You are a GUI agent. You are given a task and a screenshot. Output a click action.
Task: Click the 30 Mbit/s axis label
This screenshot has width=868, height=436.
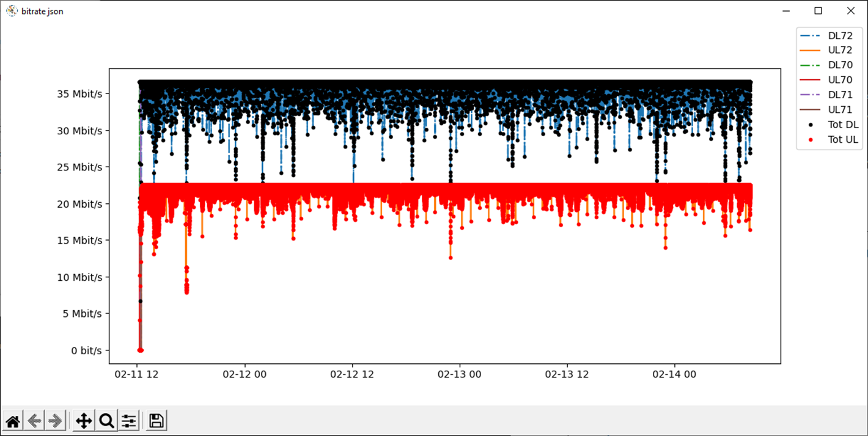pyautogui.click(x=79, y=131)
